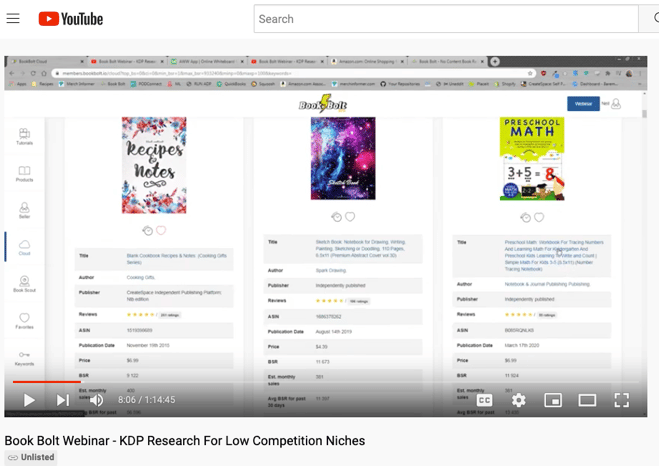Switch to Book Bolt No Content Book tab
The width and height of the screenshot is (659, 466).
pyautogui.click(x=448, y=61)
